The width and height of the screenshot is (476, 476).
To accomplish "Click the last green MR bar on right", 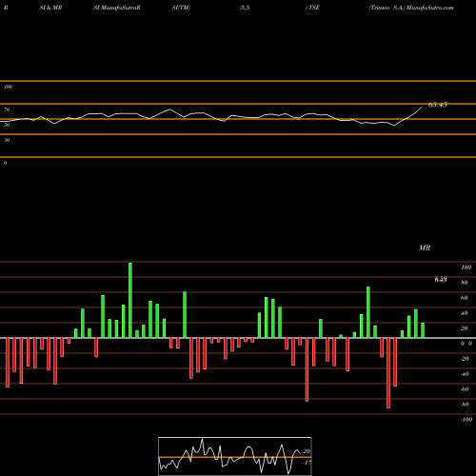I will coord(423,330).
